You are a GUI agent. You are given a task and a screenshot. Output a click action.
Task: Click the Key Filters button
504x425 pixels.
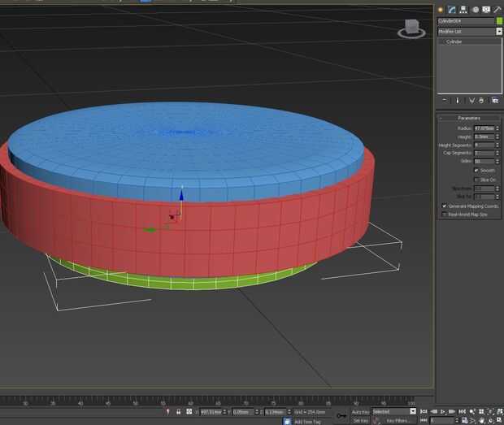(398, 421)
